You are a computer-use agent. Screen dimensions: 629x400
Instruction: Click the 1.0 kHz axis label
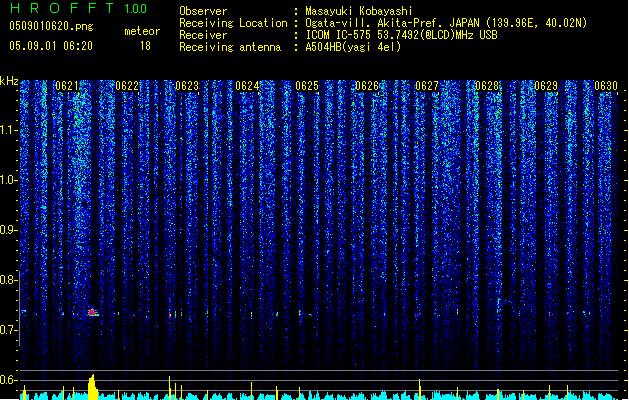[x=8, y=180]
